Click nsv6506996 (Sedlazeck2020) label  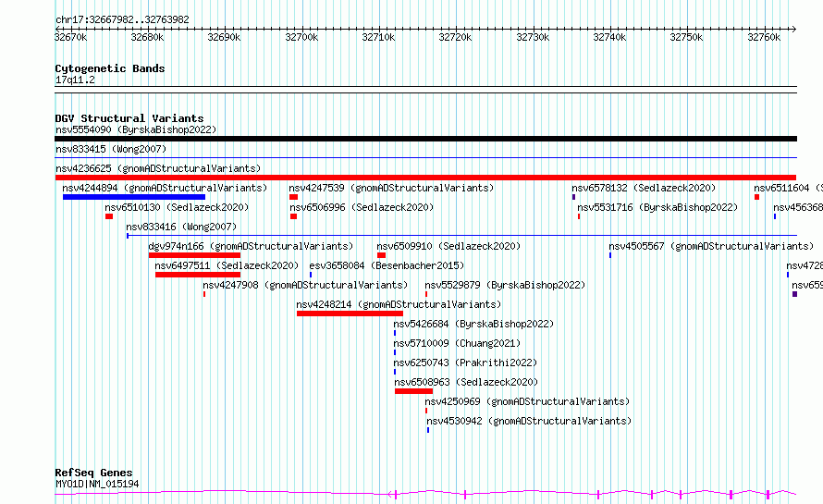coord(362,207)
